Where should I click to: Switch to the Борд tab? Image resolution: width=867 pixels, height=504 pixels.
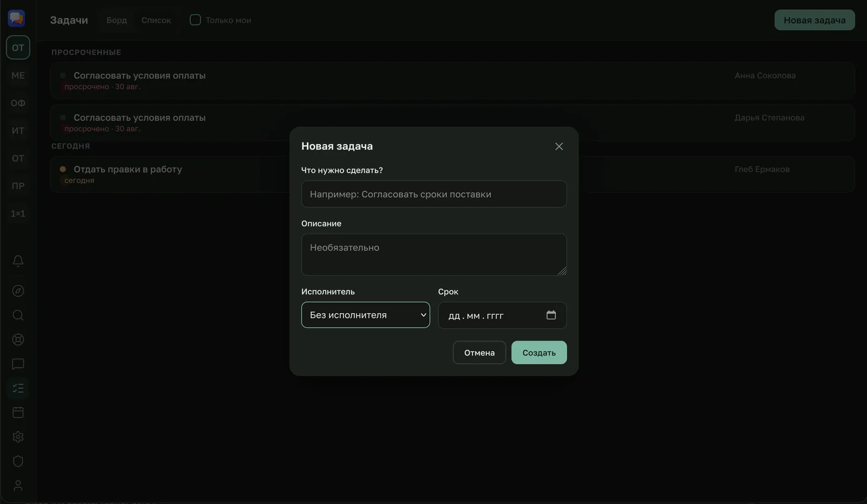point(117,20)
